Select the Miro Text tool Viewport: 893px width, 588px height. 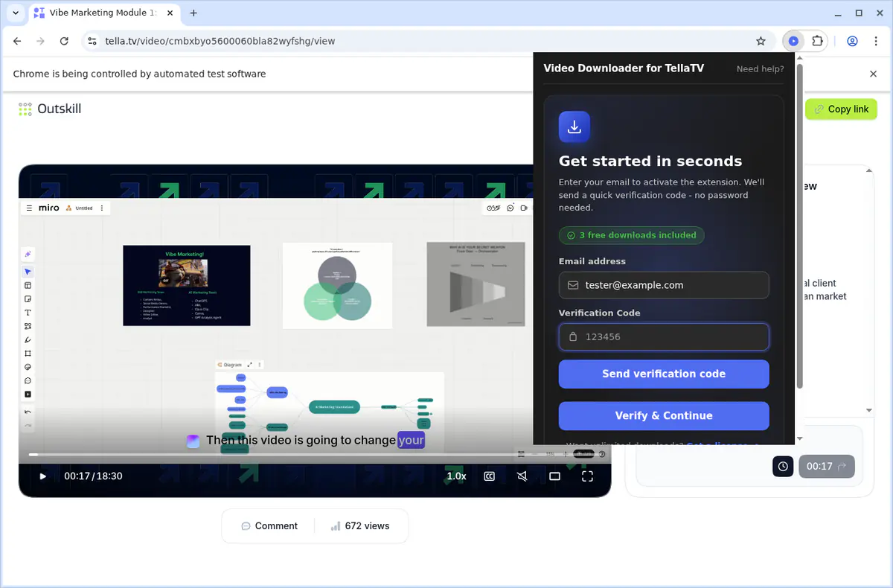pos(28,313)
